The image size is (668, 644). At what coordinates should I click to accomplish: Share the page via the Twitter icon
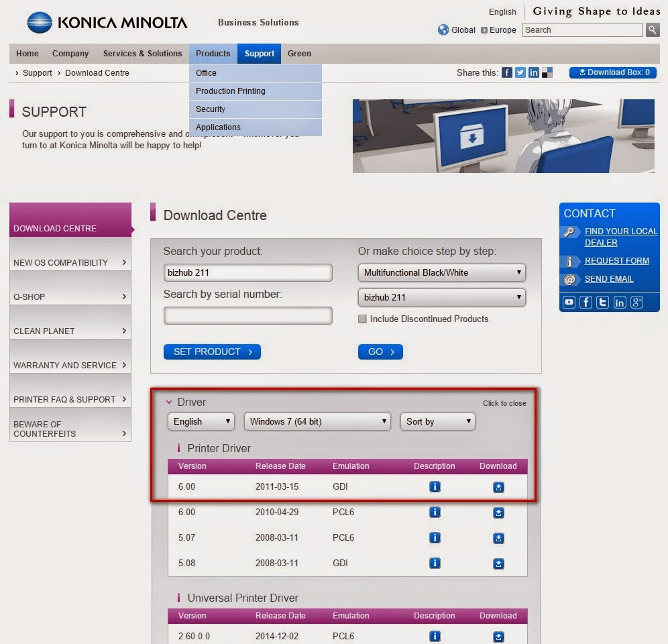click(520, 72)
